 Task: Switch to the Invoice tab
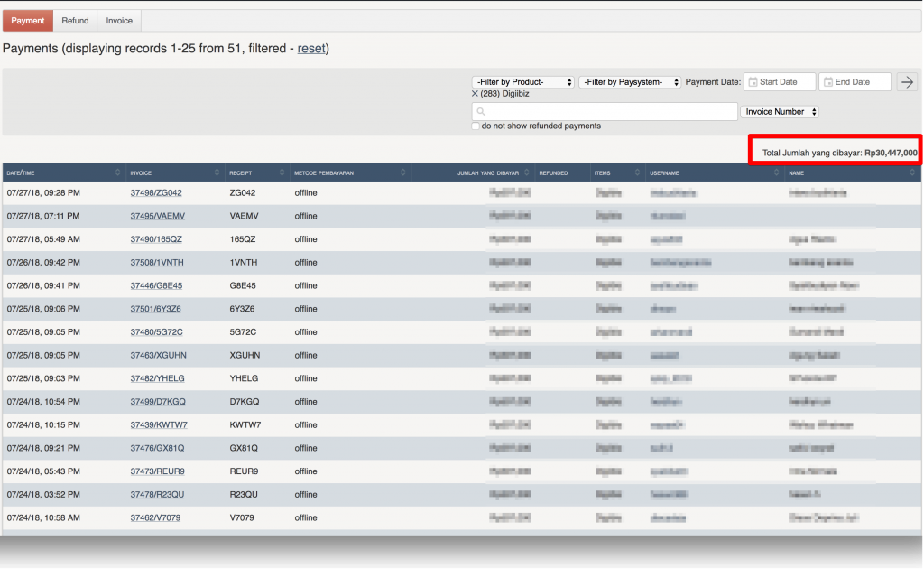point(119,20)
